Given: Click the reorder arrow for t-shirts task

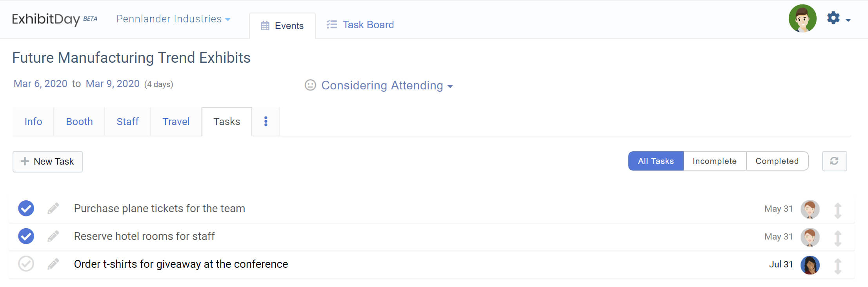Looking at the screenshot, I should coord(837,266).
